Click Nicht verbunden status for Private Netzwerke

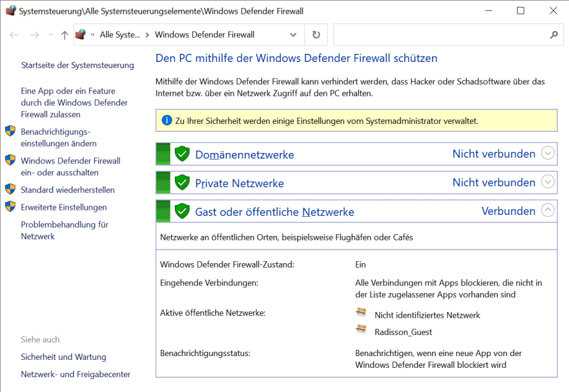click(494, 183)
